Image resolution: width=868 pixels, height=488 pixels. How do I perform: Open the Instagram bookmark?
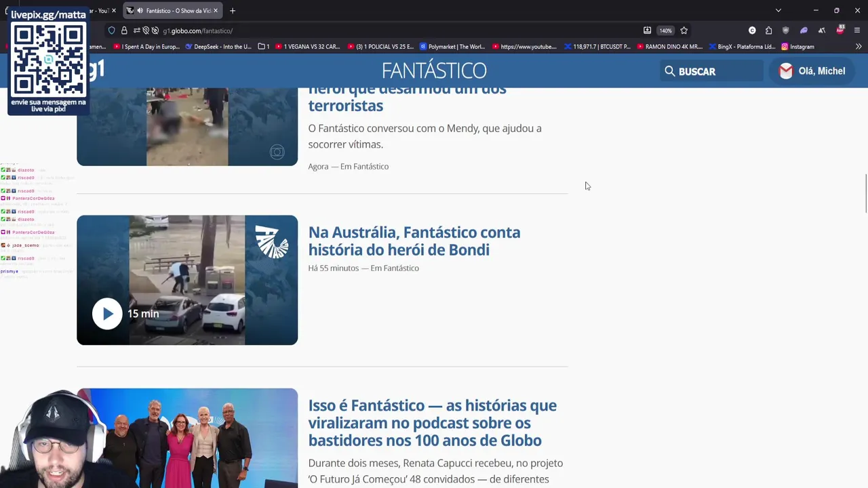point(797,47)
